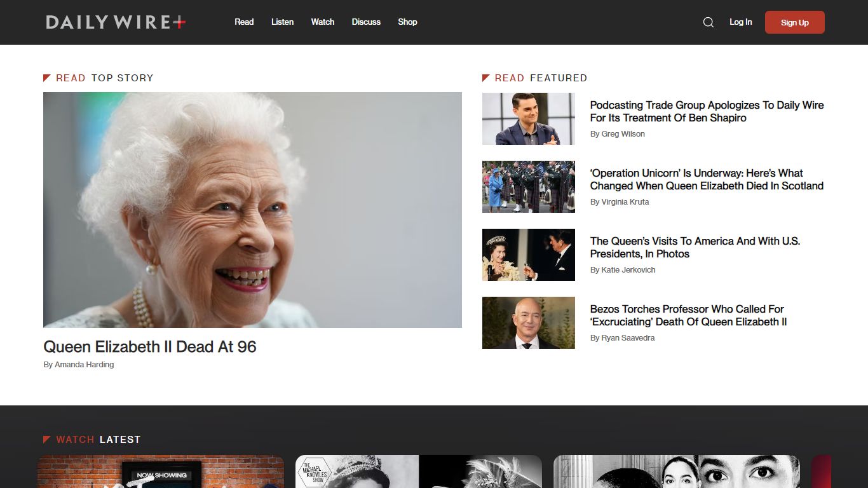The image size is (868, 488).
Task: Open the Watch menu
Action: coord(323,22)
